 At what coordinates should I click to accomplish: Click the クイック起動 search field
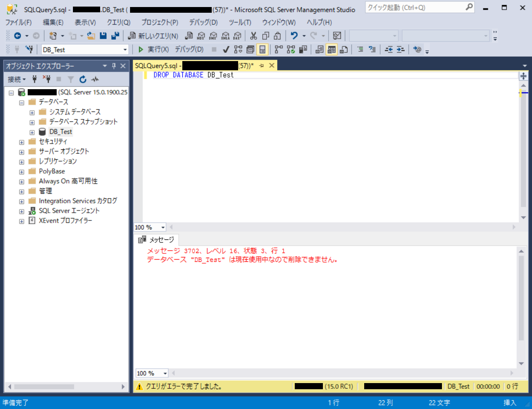420,7
